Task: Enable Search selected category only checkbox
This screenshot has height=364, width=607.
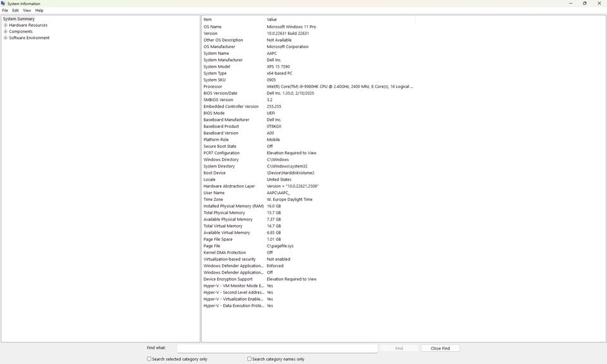Action: pyautogui.click(x=149, y=359)
